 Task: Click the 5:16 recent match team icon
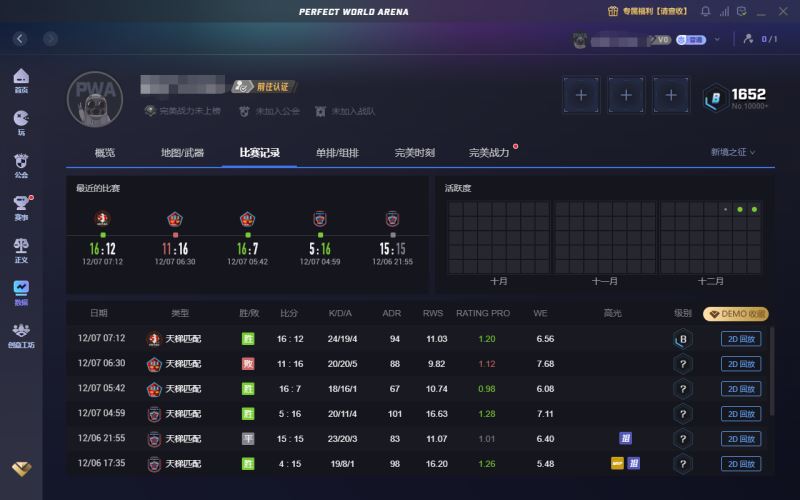(x=320, y=219)
